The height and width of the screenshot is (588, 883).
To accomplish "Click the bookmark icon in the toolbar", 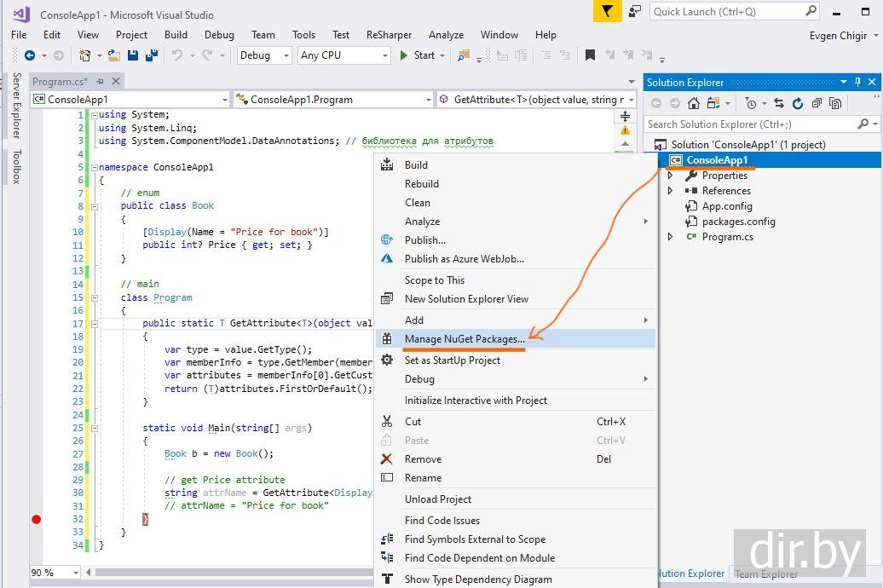I will pyautogui.click(x=590, y=55).
